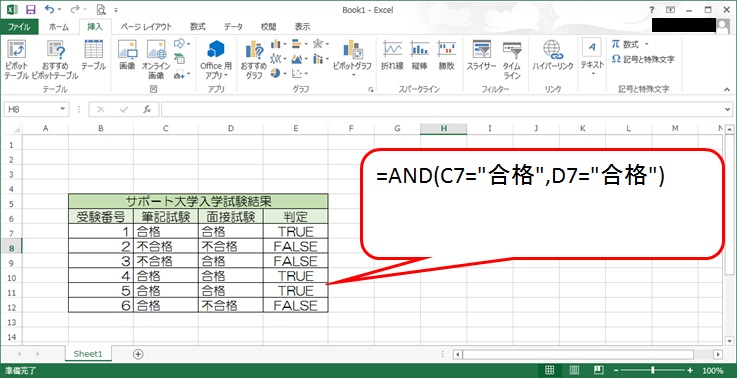Screen dimensions: 737x379
Task: Add a new sheet with plus button
Action: pyautogui.click(x=138, y=354)
